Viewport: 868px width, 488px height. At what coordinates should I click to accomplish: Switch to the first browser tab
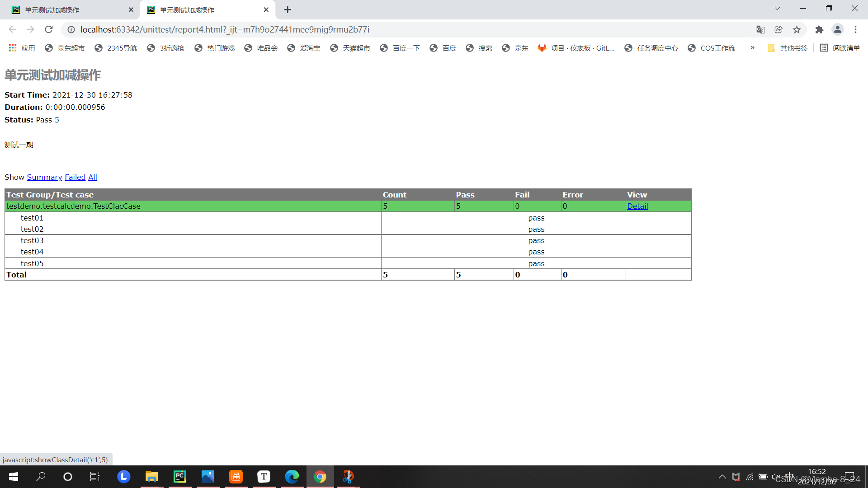click(68, 9)
